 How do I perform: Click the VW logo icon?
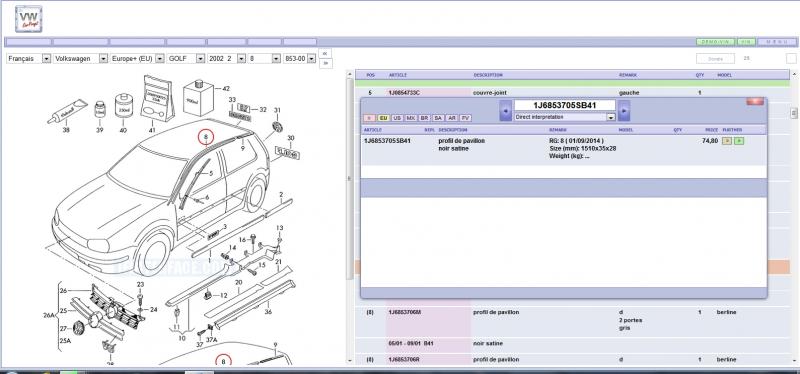coord(29,19)
